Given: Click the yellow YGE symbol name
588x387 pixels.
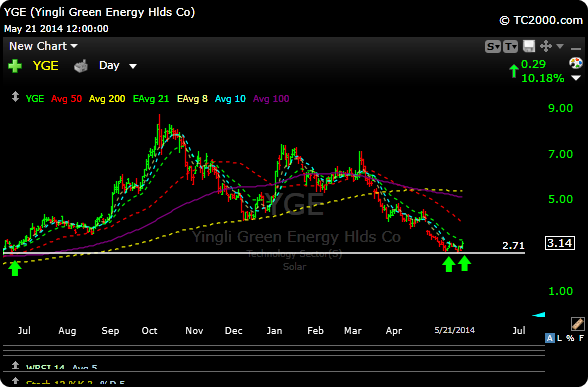Looking at the screenshot, I should tap(45, 66).
